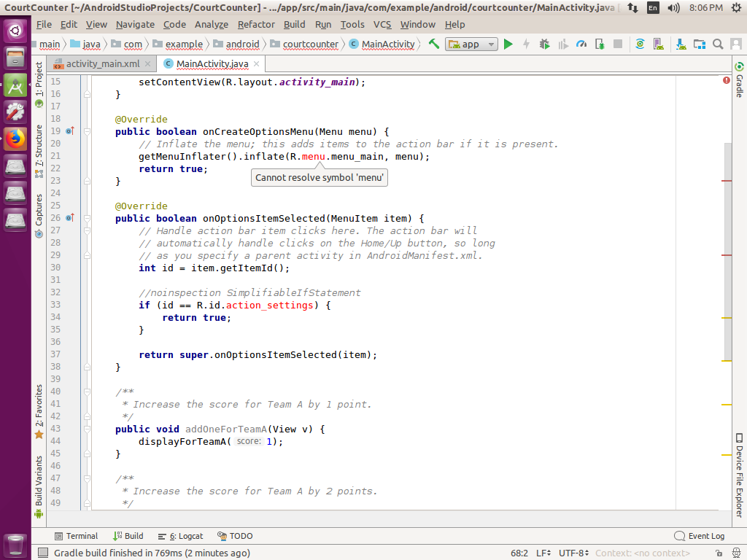747x560 pixels.
Task: Switch to the activity_main.xml tab
Action: [101, 63]
